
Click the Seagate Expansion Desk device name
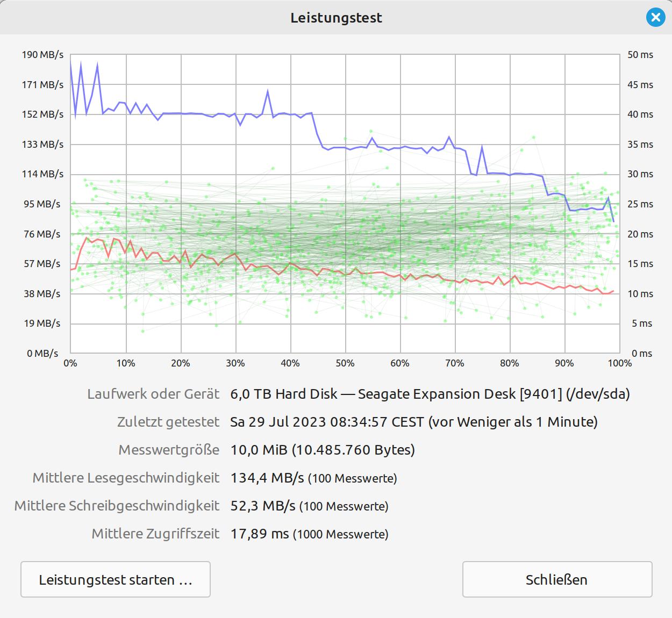430,394
